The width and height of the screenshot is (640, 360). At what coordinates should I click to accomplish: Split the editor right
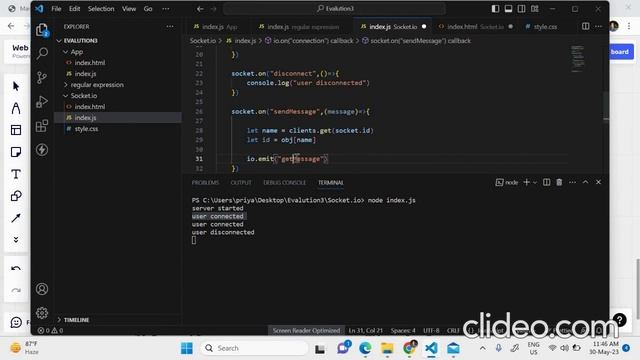[x=585, y=26]
